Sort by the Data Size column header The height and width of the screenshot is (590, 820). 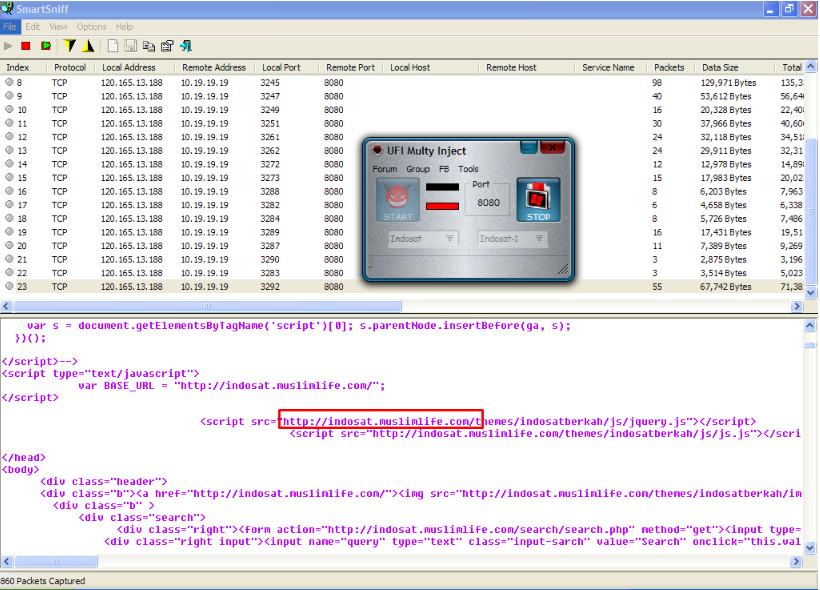coord(735,67)
